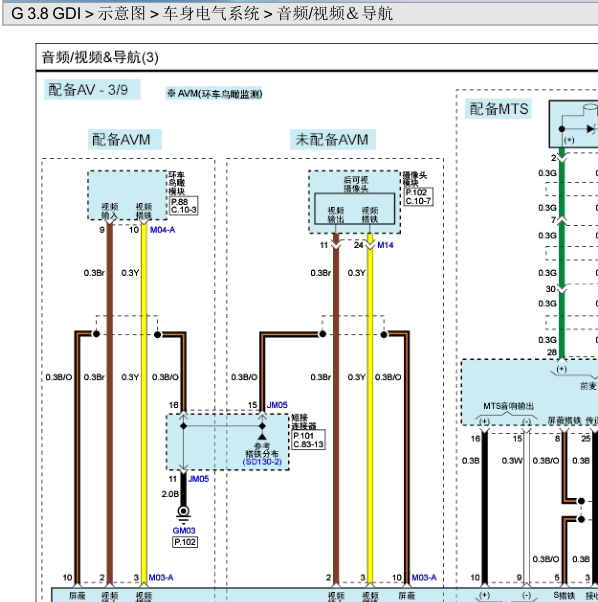
Task: Open the M14 connector link
Action: pos(385,245)
